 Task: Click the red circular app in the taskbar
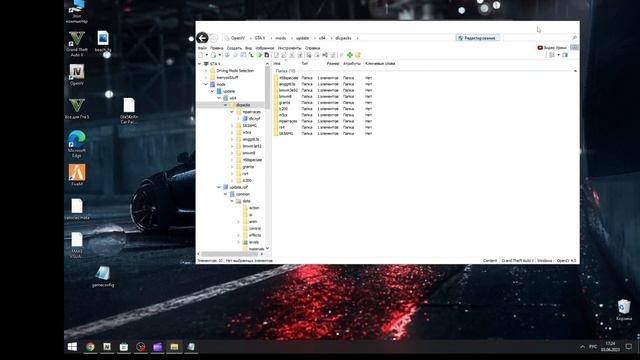click(141, 347)
